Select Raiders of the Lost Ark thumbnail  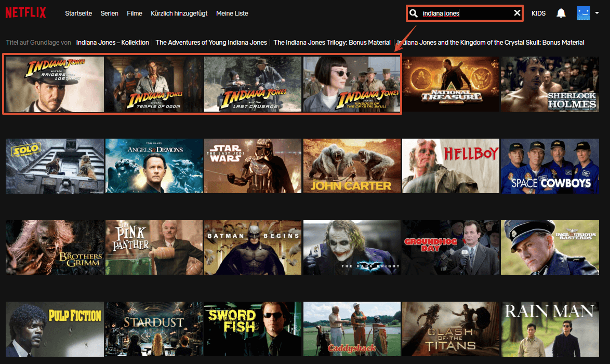tap(55, 85)
